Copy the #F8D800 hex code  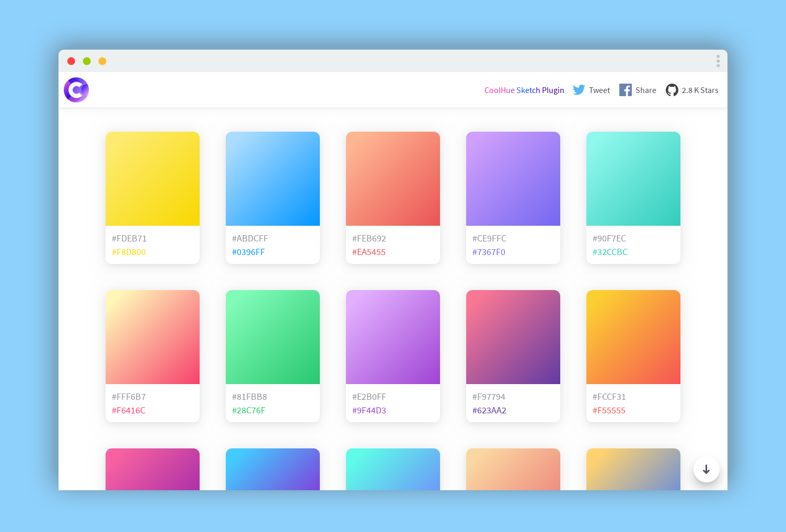[x=129, y=252]
